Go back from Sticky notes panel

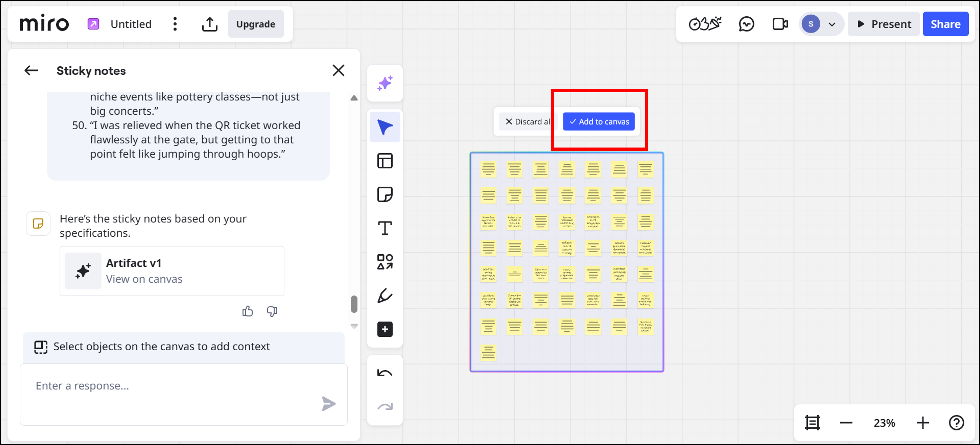pyautogui.click(x=31, y=70)
